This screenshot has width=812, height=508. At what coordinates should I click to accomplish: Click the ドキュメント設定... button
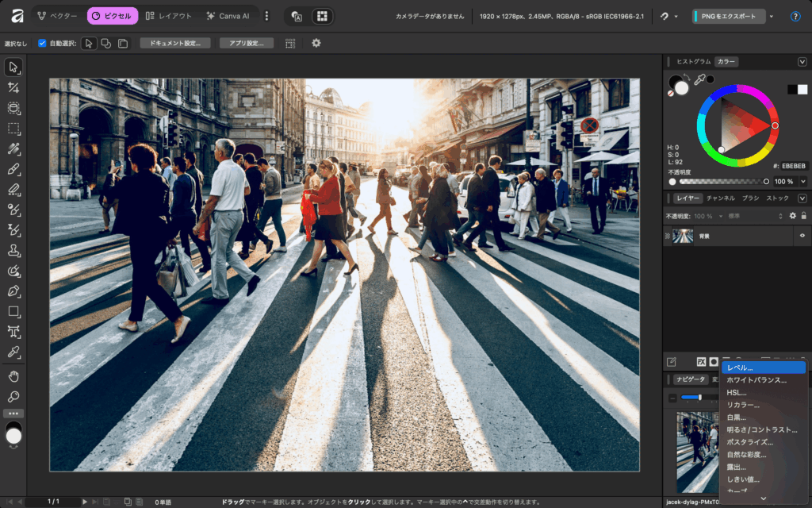[175, 43]
